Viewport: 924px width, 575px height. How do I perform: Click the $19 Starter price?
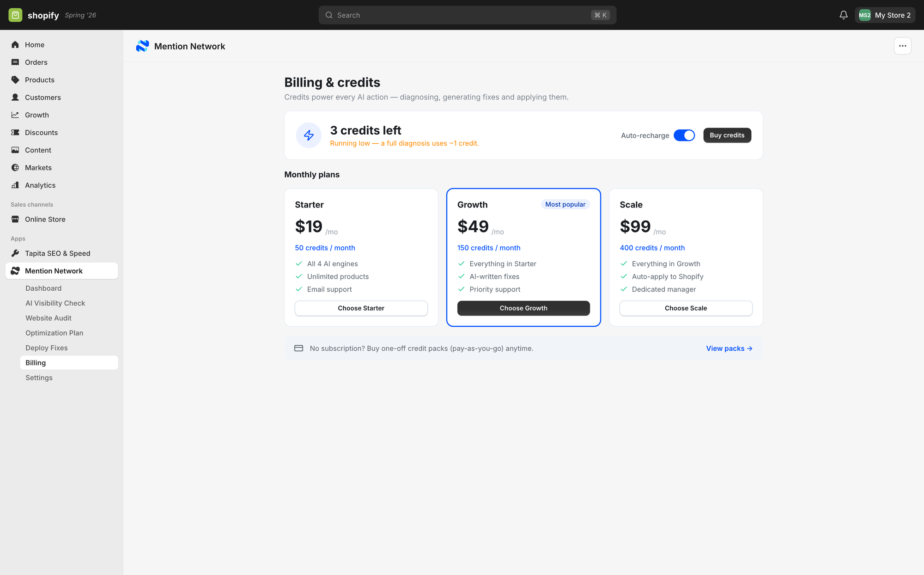pos(309,226)
